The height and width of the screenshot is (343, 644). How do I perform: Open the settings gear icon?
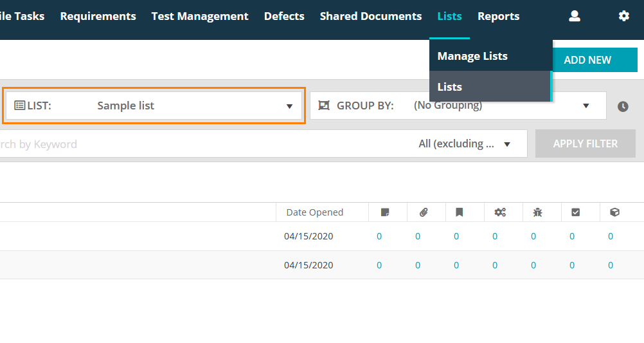(x=623, y=16)
